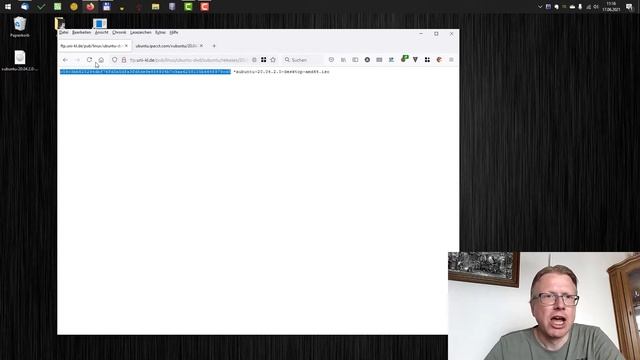Go back with Firefox back arrow
This screenshot has height=360, width=640.
click(x=65, y=60)
